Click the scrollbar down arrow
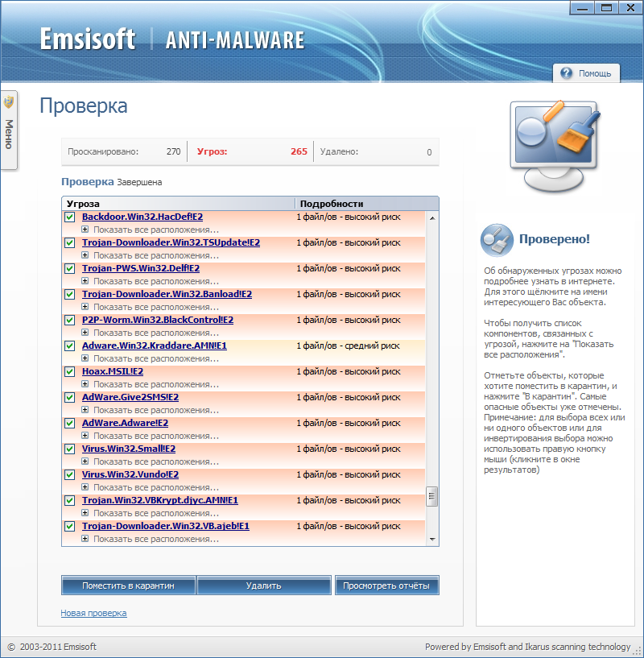The height and width of the screenshot is (658, 644). [432, 540]
